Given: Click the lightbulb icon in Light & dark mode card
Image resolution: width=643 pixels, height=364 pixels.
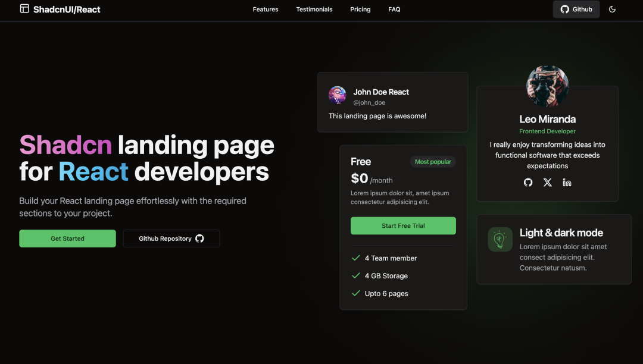Looking at the screenshot, I should (x=500, y=240).
